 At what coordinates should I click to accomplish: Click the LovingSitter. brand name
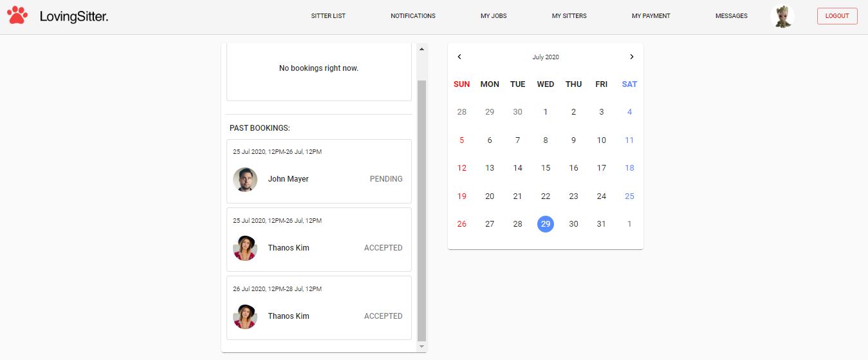pos(74,17)
